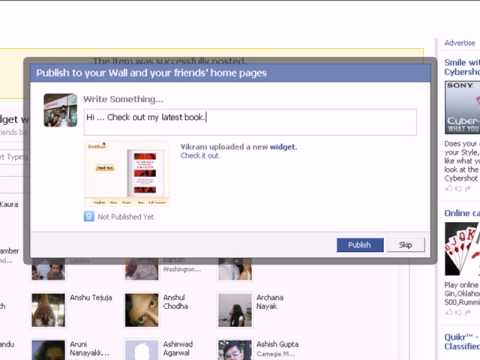
Task: Focus the Write Something text field
Action: (250, 122)
